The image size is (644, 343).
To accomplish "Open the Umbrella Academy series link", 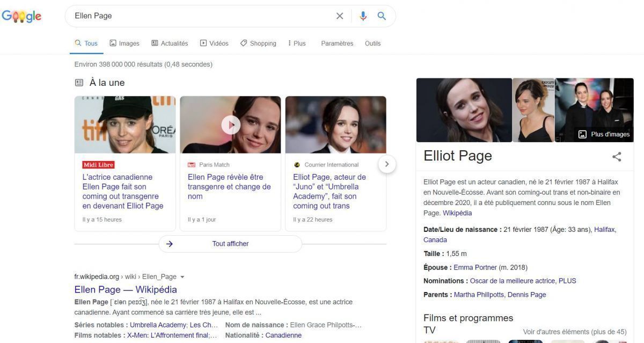I will coord(159,325).
